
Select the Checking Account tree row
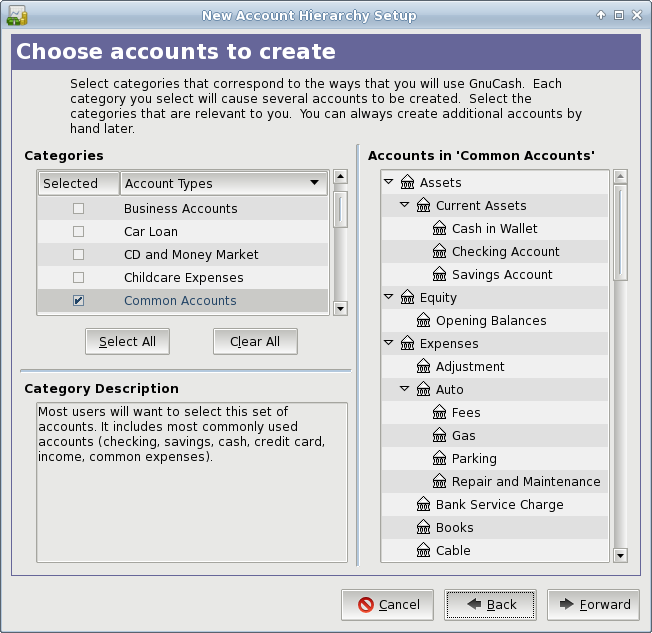tap(495, 251)
